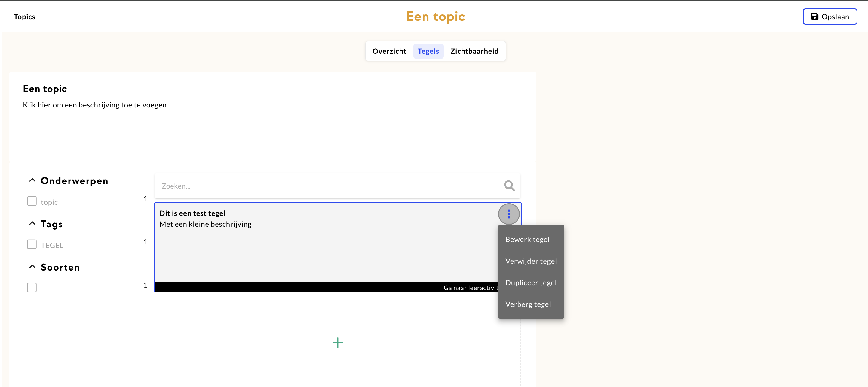Collapse the Soorten filter group

32,267
